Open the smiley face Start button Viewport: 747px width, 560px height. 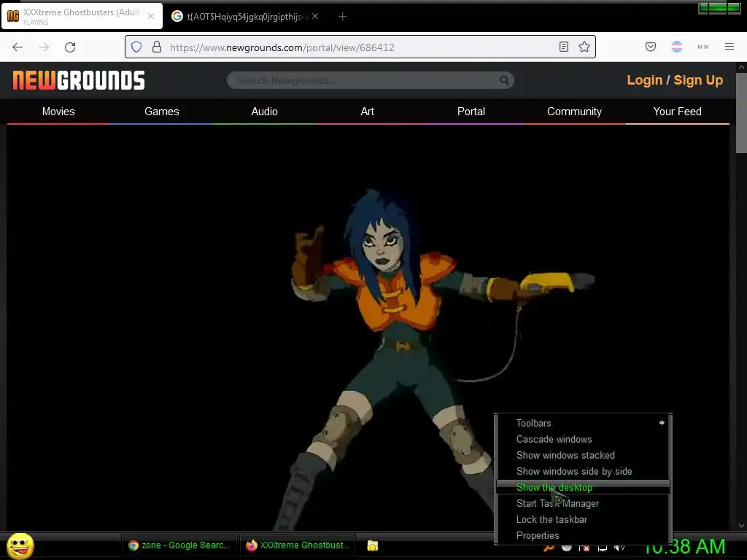click(20, 545)
